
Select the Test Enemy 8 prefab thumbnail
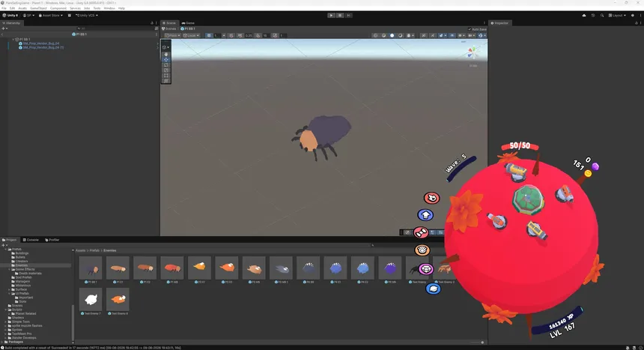coord(118,301)
